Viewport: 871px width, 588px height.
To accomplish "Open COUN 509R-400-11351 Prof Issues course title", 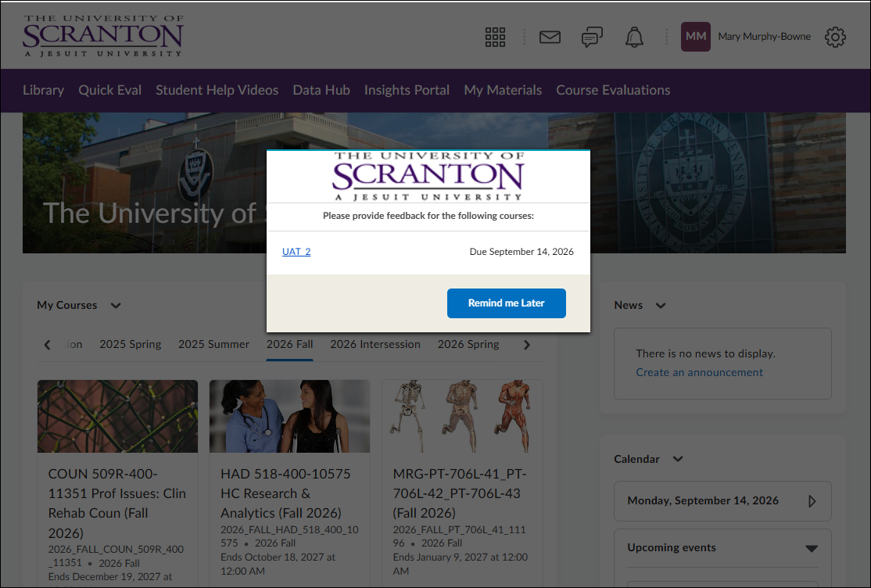I will pyautogui.click(x=117, y=504).
